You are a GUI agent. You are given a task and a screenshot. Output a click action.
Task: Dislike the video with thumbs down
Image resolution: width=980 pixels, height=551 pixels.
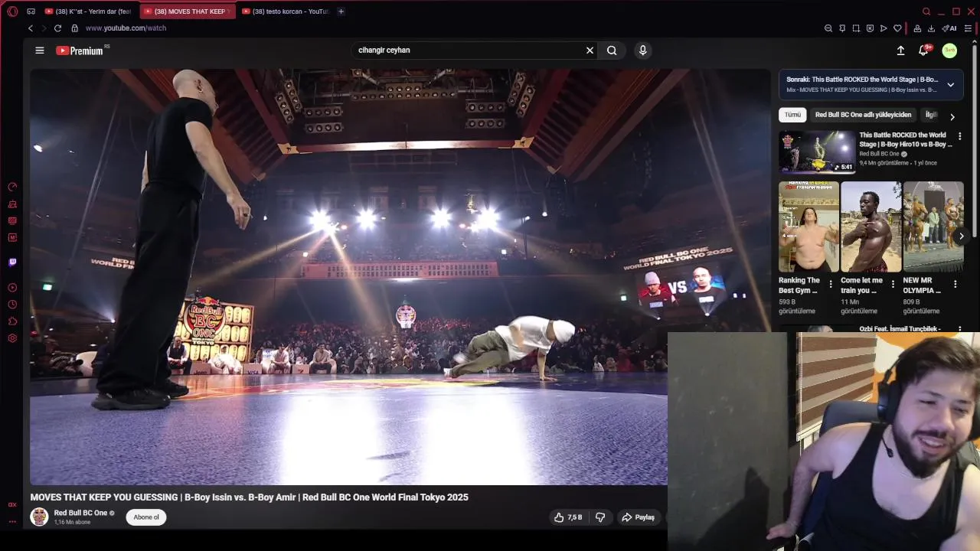point(600,517)
